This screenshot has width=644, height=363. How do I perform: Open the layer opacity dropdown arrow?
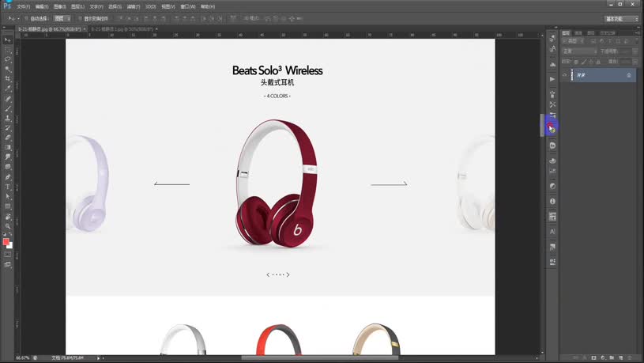tap(635, 51)
